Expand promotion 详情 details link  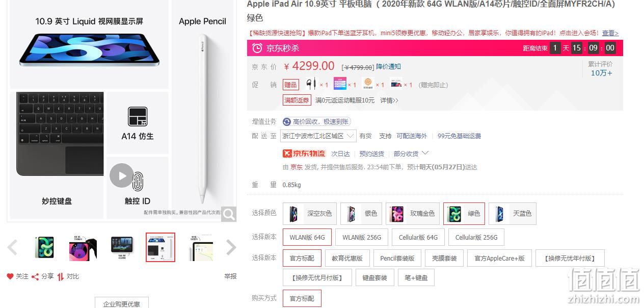tap(389, 100)
